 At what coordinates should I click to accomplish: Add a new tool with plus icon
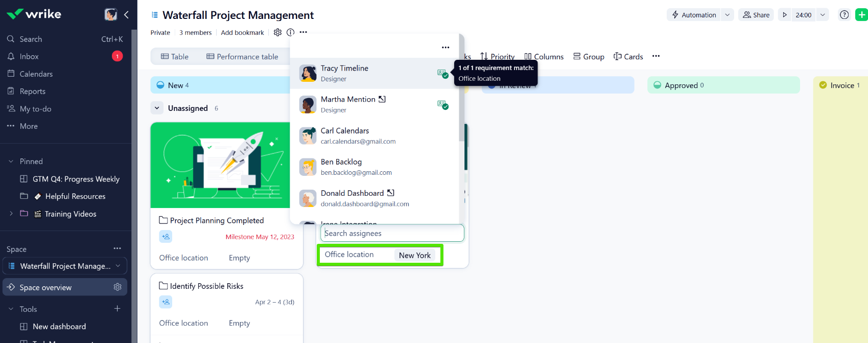coord(118,309)
